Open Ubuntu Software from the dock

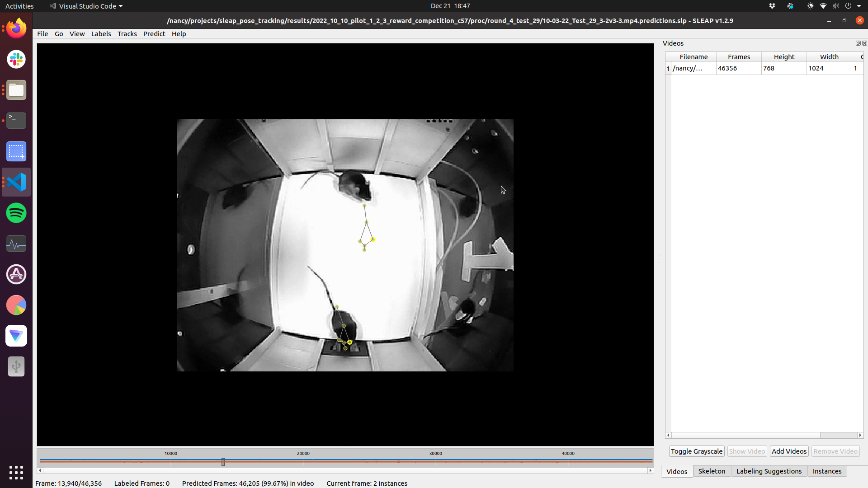[16, 274]
